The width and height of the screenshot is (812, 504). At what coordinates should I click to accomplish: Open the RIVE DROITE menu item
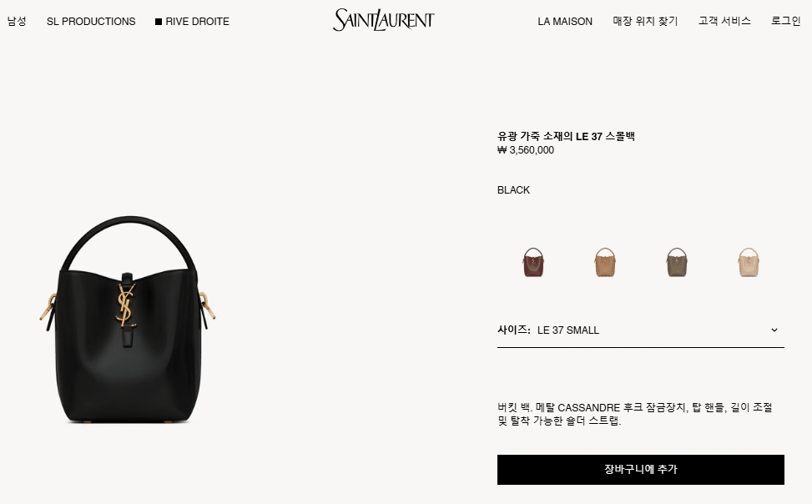click(x=192, y=21)
